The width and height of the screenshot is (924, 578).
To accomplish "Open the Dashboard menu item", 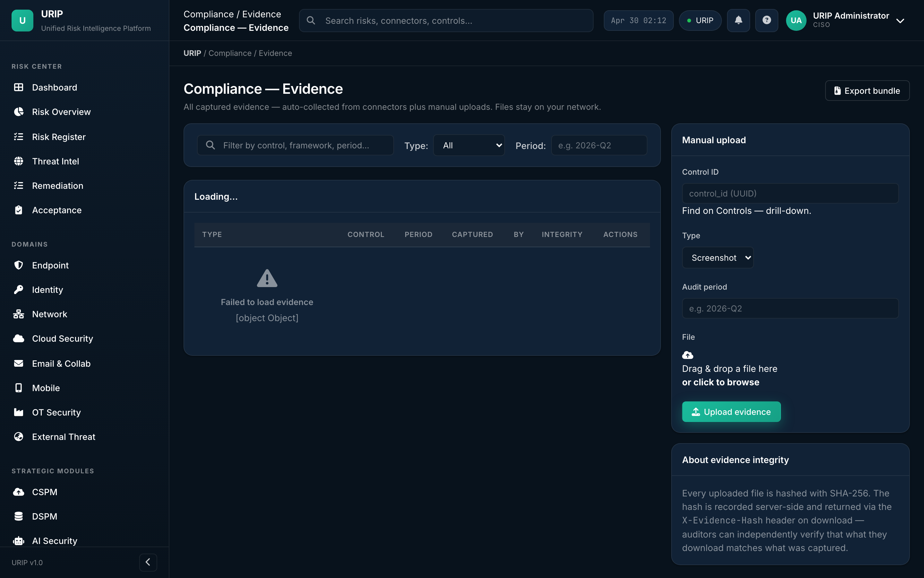I will tap(55, 87).
